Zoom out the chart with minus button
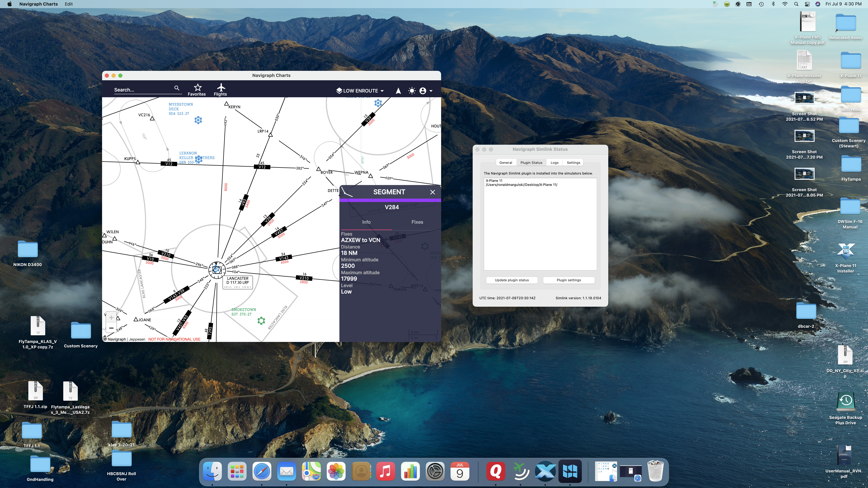The height and width of the screenshot is (488, 868). click(111, 328)
